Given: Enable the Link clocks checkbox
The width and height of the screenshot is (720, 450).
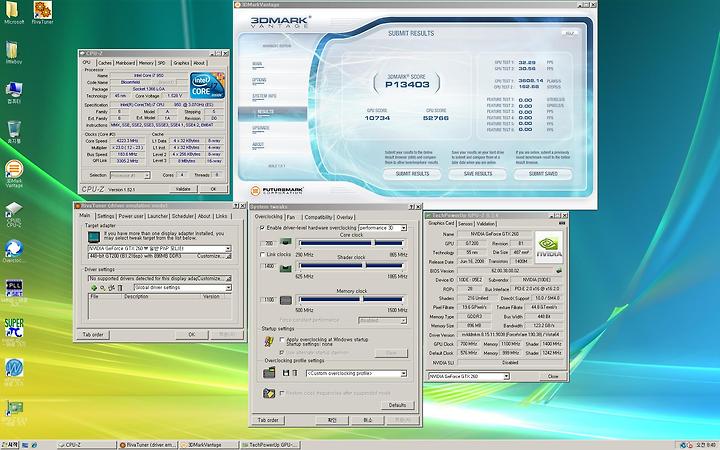Looking at the screenshot, I should [262, 254].
